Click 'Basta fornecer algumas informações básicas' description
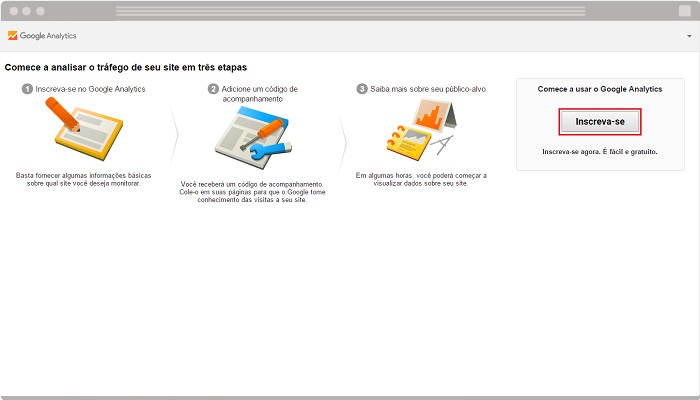The image size is (700, 400). tap(83, 179)
